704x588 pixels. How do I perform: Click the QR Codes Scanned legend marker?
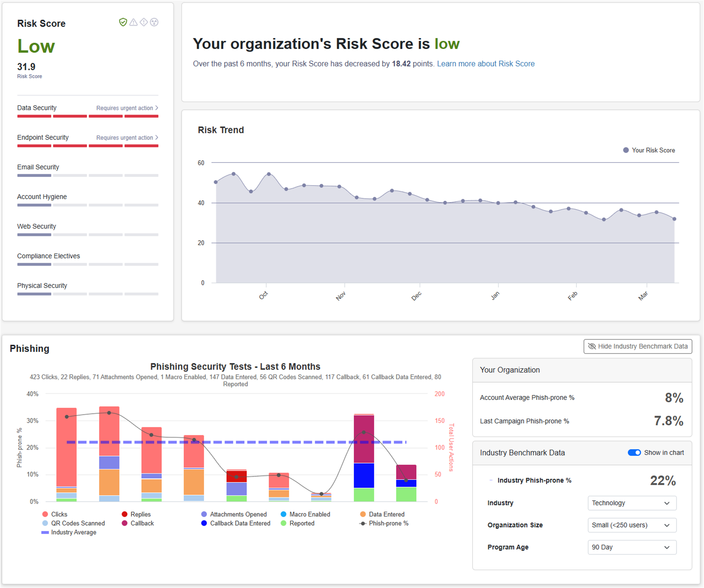[45, 523]
